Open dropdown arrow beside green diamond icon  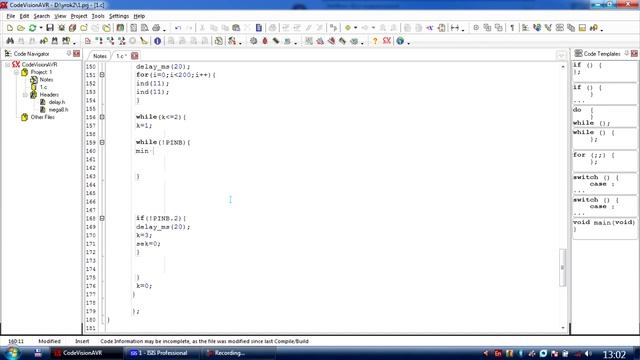coord(356,28)
